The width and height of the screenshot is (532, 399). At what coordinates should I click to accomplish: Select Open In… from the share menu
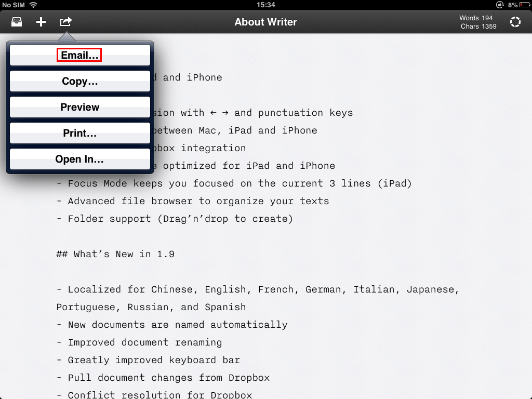[x=79, y=159]
